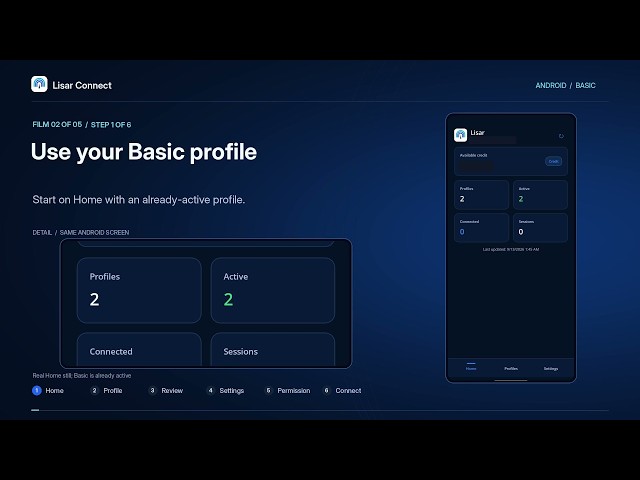Jump to step 5 Permission

click(287, 391)
